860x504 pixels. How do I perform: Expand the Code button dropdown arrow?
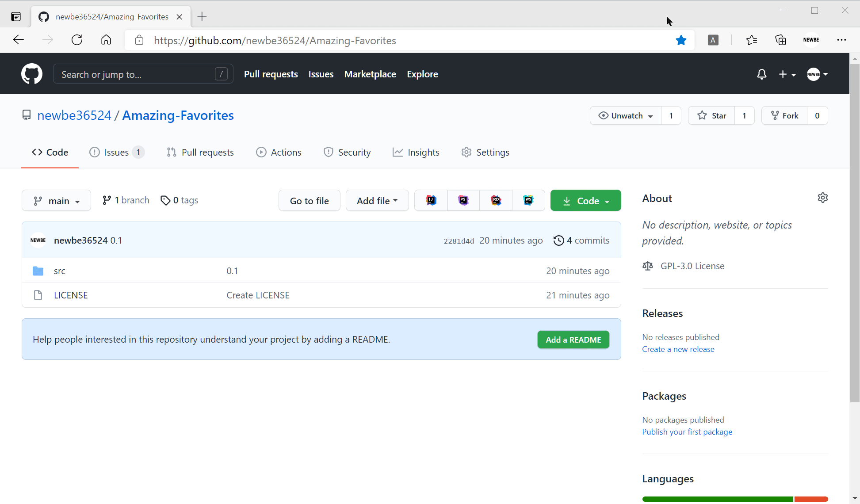[607, 200]
